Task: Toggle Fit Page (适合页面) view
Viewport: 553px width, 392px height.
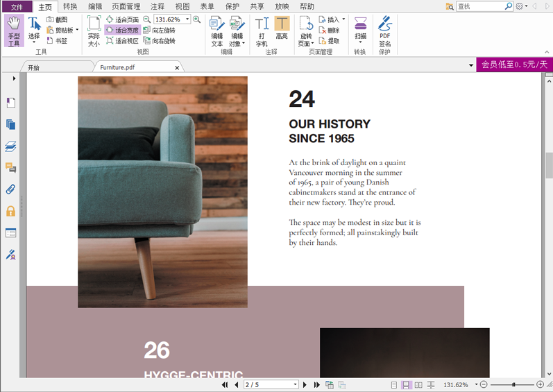Action: click(x=122, y=20)
